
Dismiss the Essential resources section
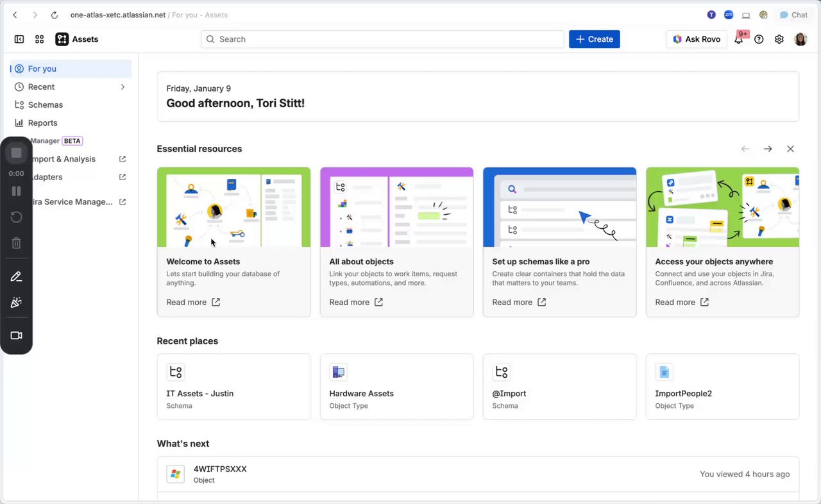(x=790, y=149)
